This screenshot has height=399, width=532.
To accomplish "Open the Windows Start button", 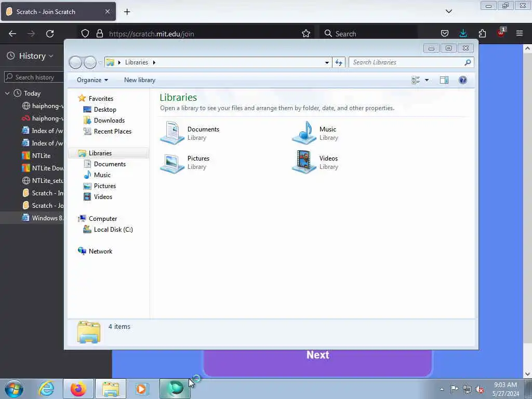I will (14, 389).
